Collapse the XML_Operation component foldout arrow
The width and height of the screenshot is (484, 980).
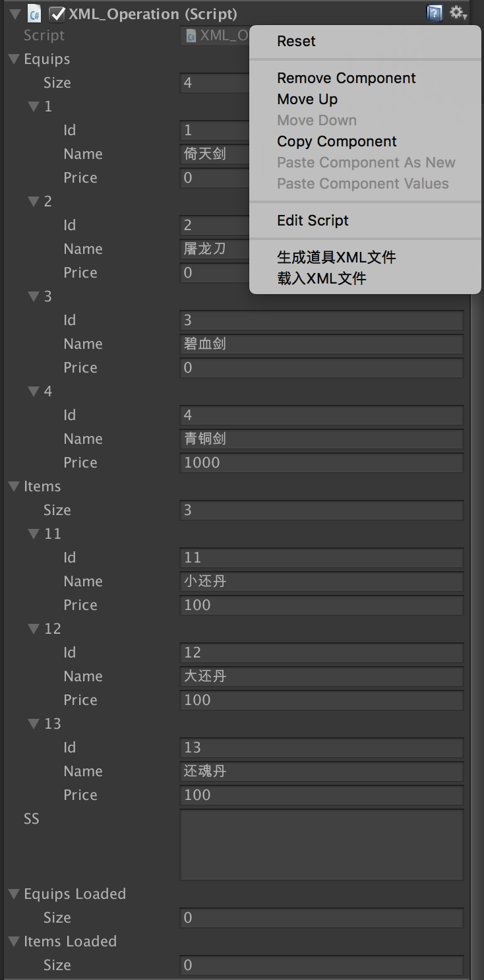pos(15,14)
